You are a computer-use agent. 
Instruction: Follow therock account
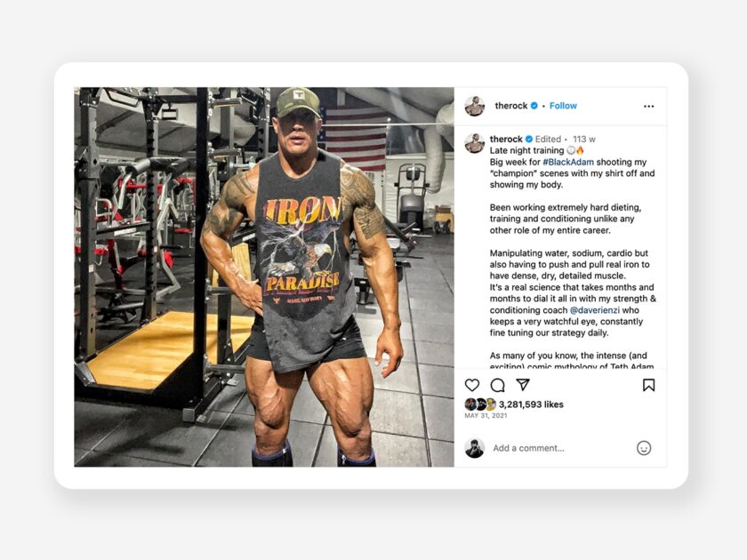pos(563,106)
